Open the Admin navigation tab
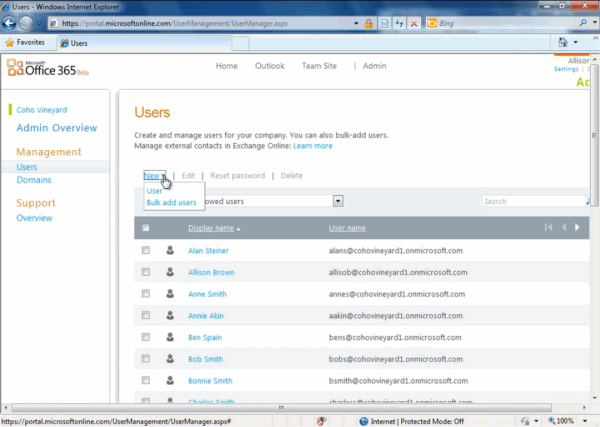 374,66
